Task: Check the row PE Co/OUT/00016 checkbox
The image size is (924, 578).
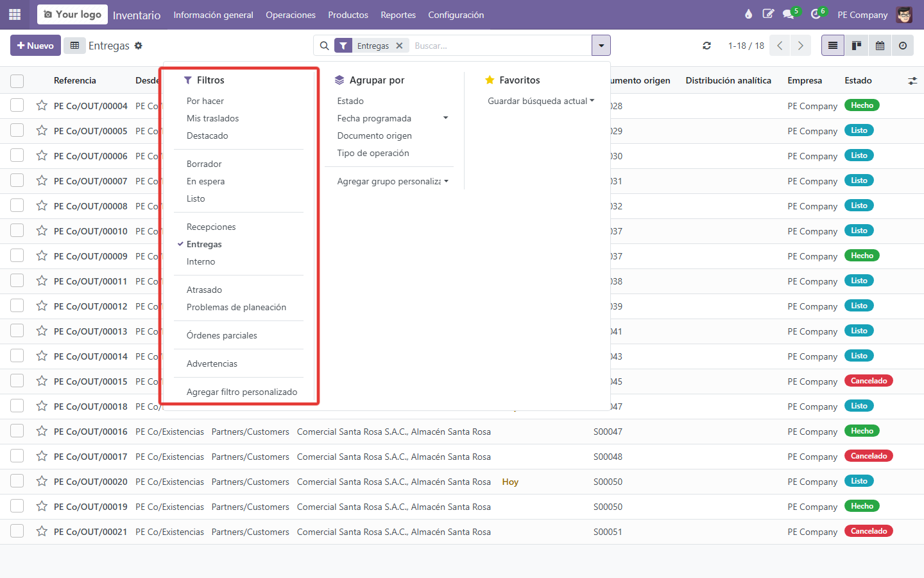Action: click(17, 431)
